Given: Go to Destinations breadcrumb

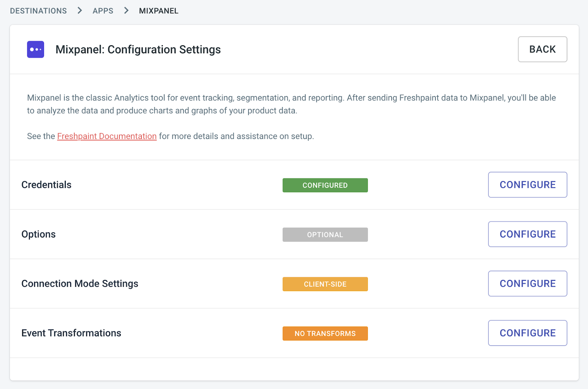Looking at the screenshot, I should 39,11.
